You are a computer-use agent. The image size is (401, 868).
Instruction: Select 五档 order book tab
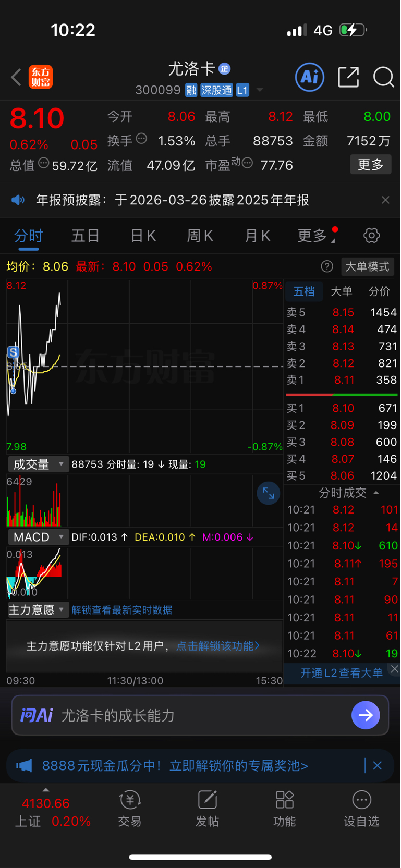(x=304, y=291)
